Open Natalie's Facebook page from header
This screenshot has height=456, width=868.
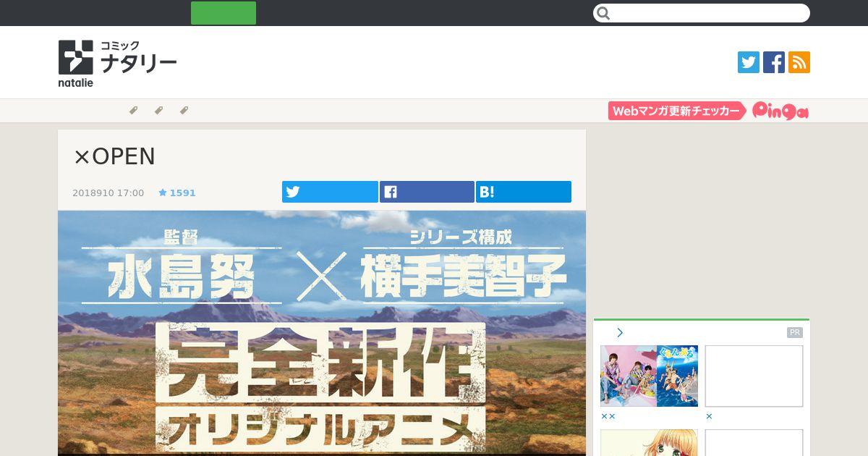coord(774,62)
